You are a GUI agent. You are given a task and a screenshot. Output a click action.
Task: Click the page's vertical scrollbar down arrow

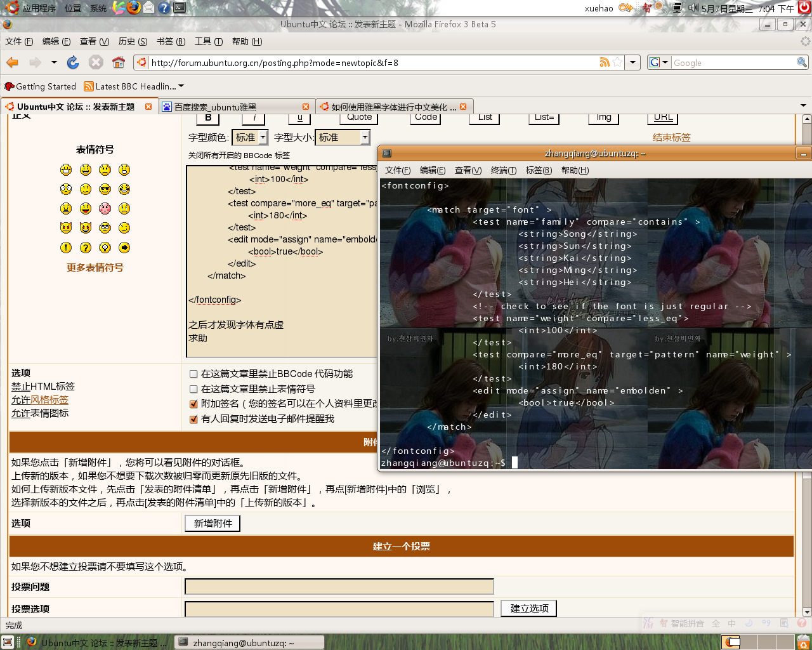(x=807, y=613)
